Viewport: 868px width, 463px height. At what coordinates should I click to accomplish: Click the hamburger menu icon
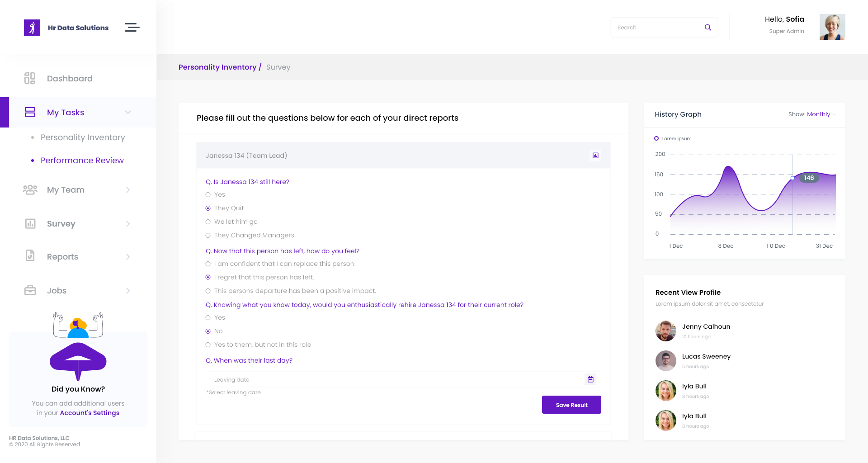[132, 28]
